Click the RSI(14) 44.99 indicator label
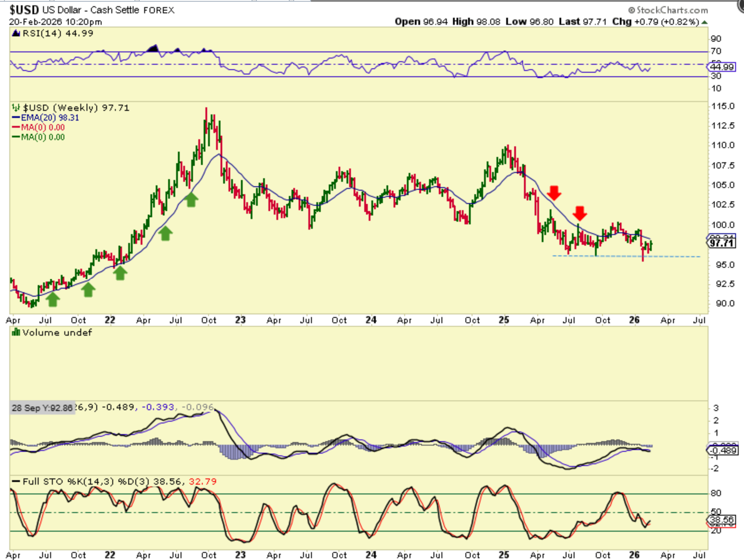744x560 pixels. 58,33
